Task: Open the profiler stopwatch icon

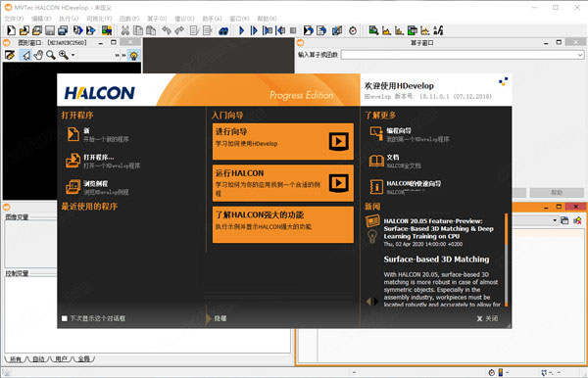Action: (x=353, y=30)
